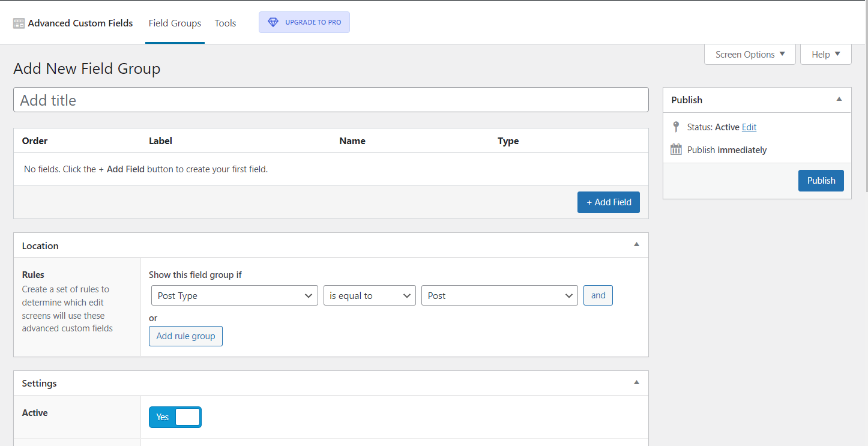Image resolution: width=868 pixels, height=446 pixels.
Task: Toggle the Active setting switch
Action: (x=175, y=417)
